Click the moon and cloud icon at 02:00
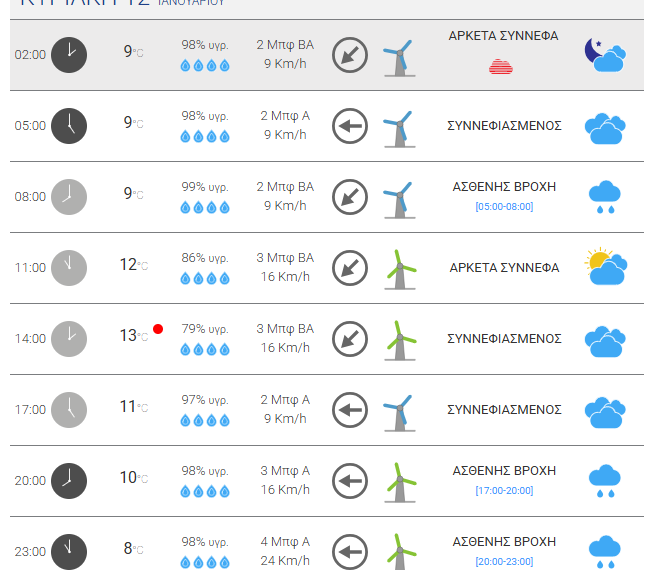Image resolution: width=653 pixels, height=570 pixels. [605, 54]
